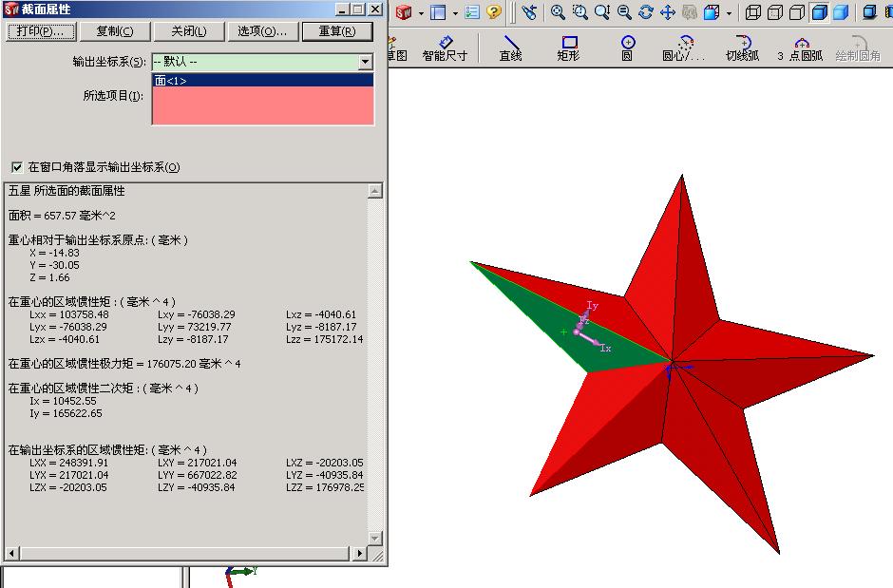Select Shaded display style icon
This screenshot has height=588, width=893.
841,12
